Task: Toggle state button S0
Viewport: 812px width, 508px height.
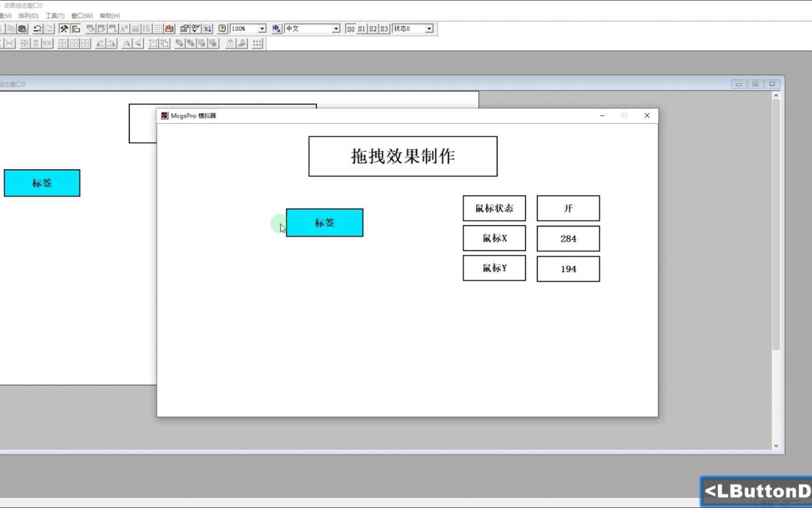Action: pyautogui.click(x=350, y=29)
